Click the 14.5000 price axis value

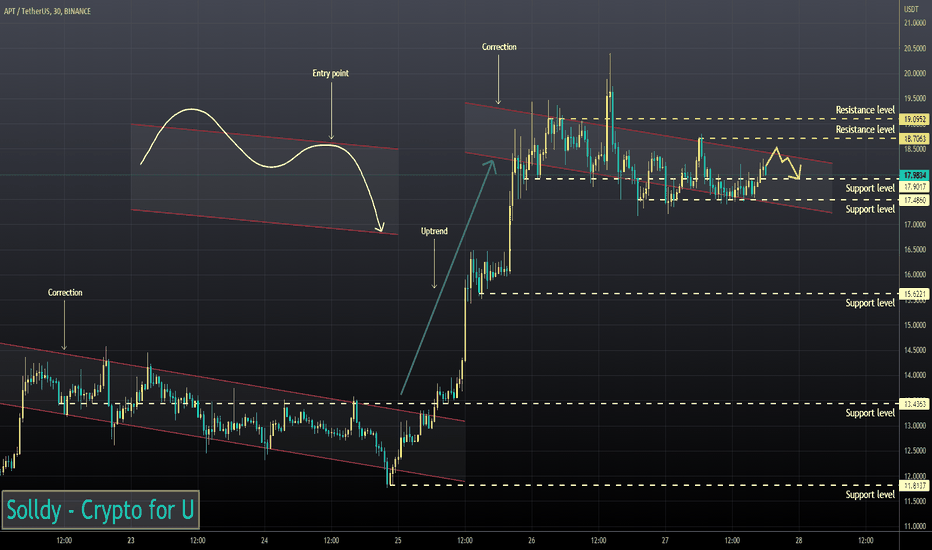[915, 350]
